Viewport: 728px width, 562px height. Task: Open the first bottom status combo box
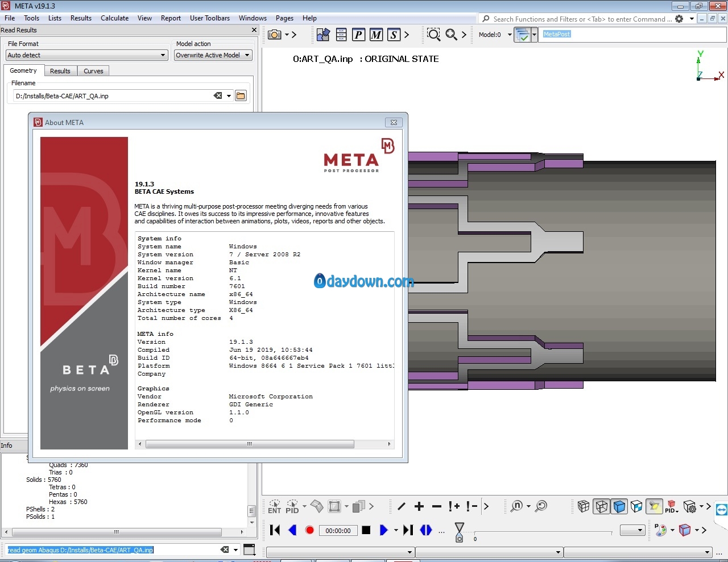[x=340, y=552]
